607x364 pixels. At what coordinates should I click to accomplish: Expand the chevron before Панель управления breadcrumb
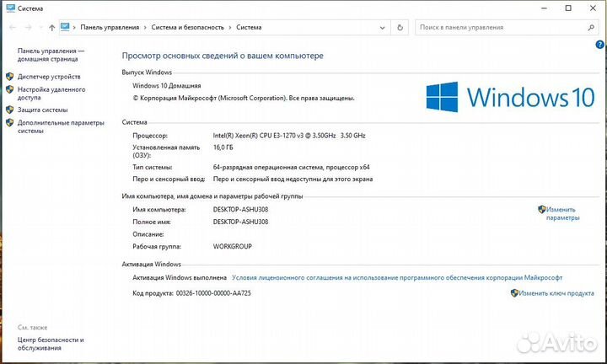pos(74,28)
